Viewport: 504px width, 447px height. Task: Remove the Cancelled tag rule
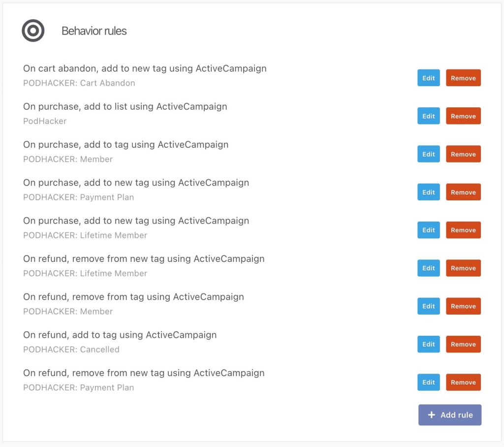click(463, 344)
